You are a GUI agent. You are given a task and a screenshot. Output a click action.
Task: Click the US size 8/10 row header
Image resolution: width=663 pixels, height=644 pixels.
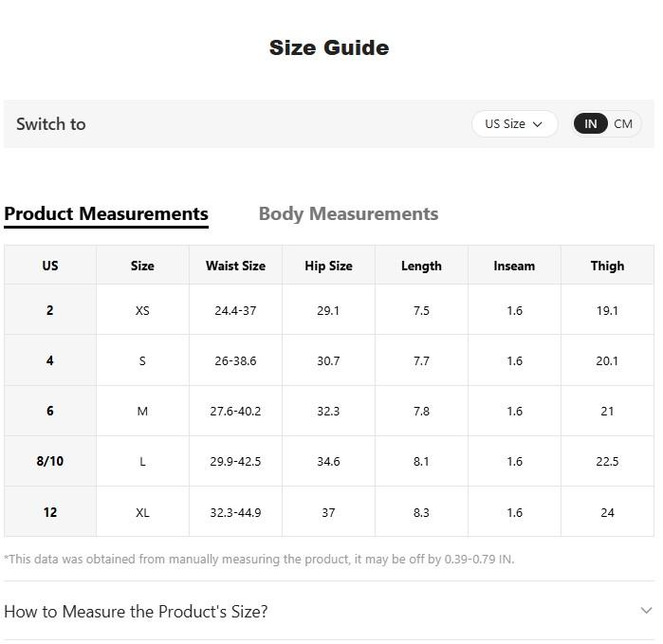(50, 461)
